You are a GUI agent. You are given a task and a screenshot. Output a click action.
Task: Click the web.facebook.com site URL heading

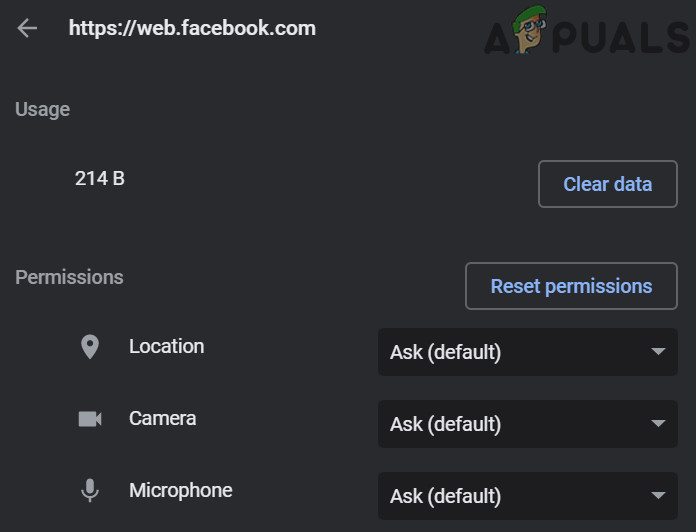point(192,28)
